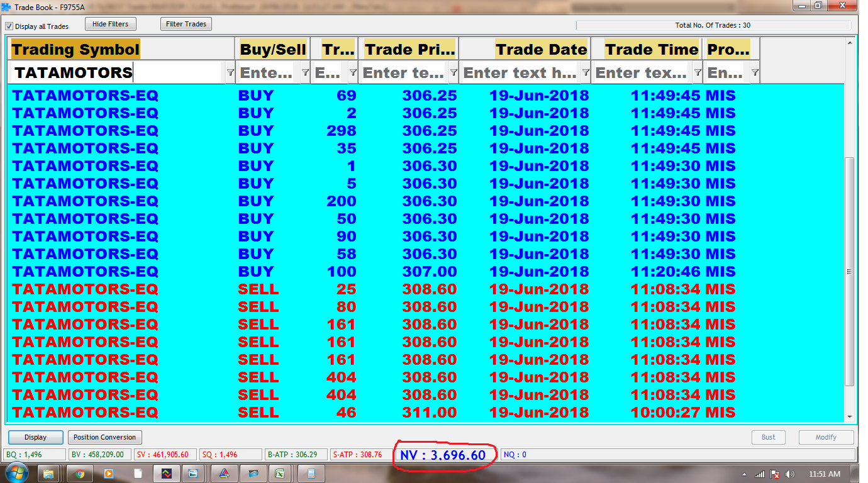Select BUY trade at price 307.00
The height and width of the screenshot is (483, 868).
click(x=426, y=272)
